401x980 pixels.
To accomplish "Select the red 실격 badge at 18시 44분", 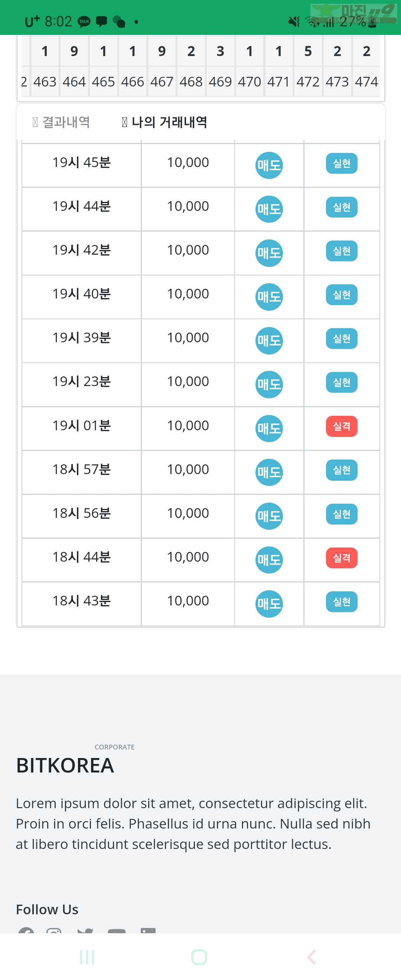I will click(x=342, y=558).
